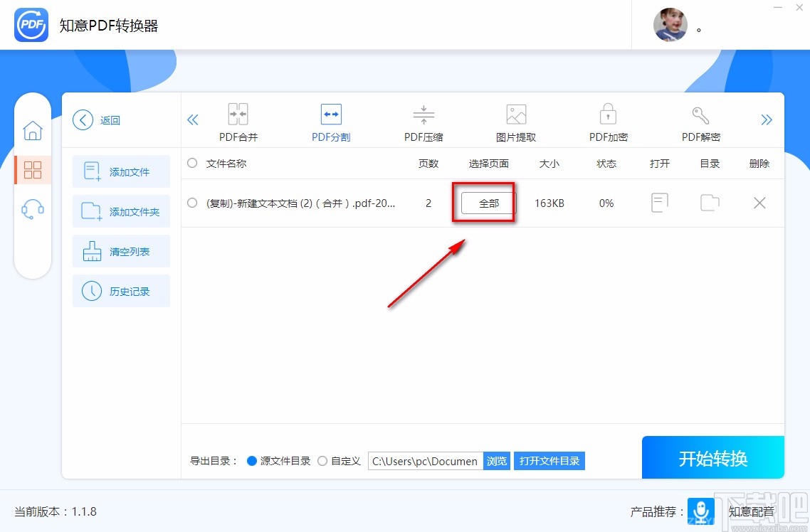Viewport: 810px width, 532px height.
Task: Click the 知意配音 microphone icon
Action: (x=701, y=511)
